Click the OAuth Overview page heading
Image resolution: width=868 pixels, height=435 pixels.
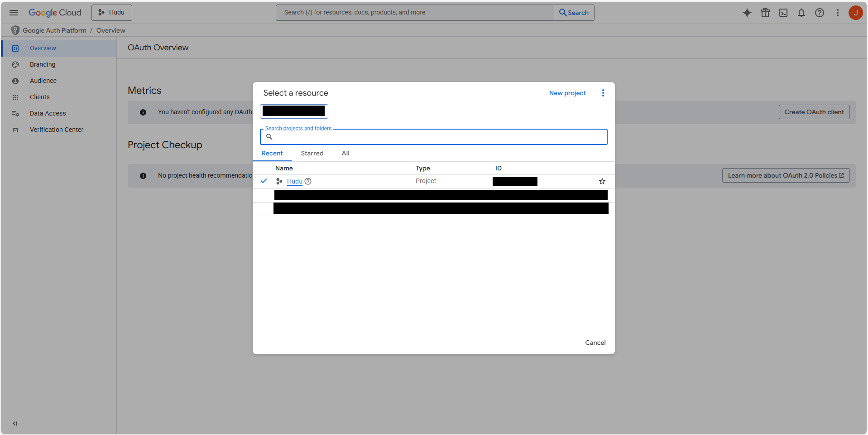click(158, 48)
